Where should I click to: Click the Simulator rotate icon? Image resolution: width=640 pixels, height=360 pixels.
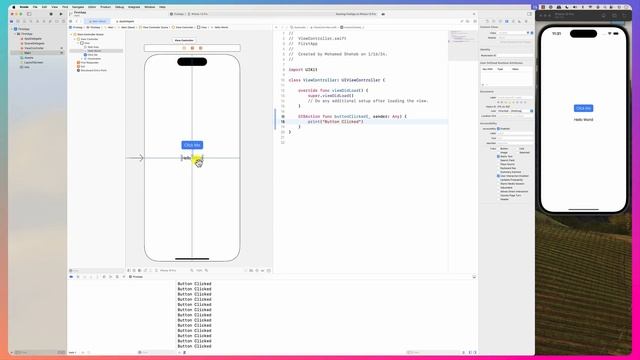[x=625, y=15]
